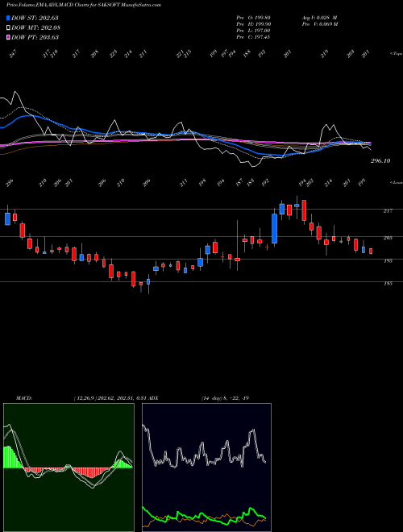The width and height of the screenshot is (403, 532).
Task: Click the chart title mentioning SAKSOFT MunafaSutra.com
Action: 84,5
